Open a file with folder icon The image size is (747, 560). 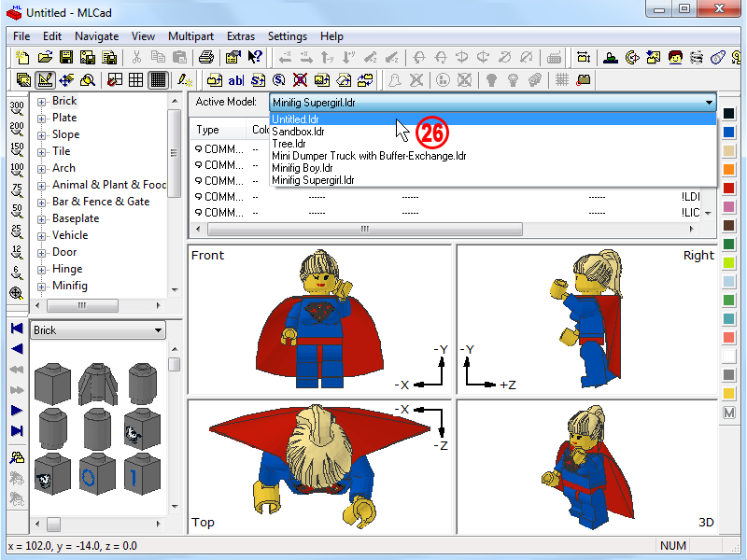click(44, 58)
